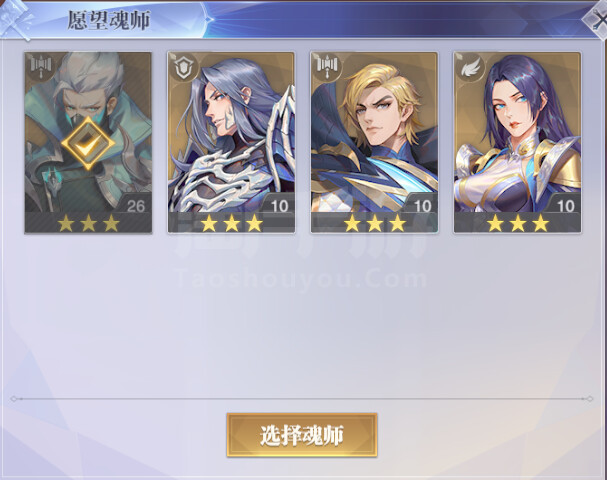The height and width of the screenshot is (480, 607).
Task: Click the three-star rating on first card
Action: point(88,223)
